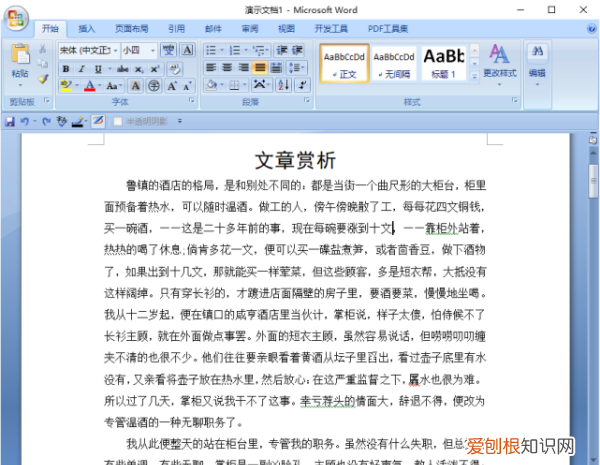Open the Change Case Aa dropdown
The height and width of the screenshot is (465, 600).
click(x=114, y=86)
